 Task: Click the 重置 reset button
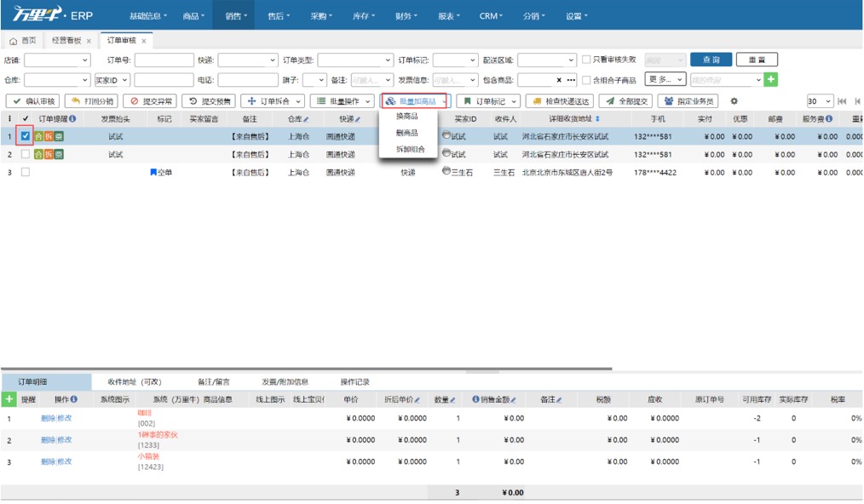[x=757, y=60]
